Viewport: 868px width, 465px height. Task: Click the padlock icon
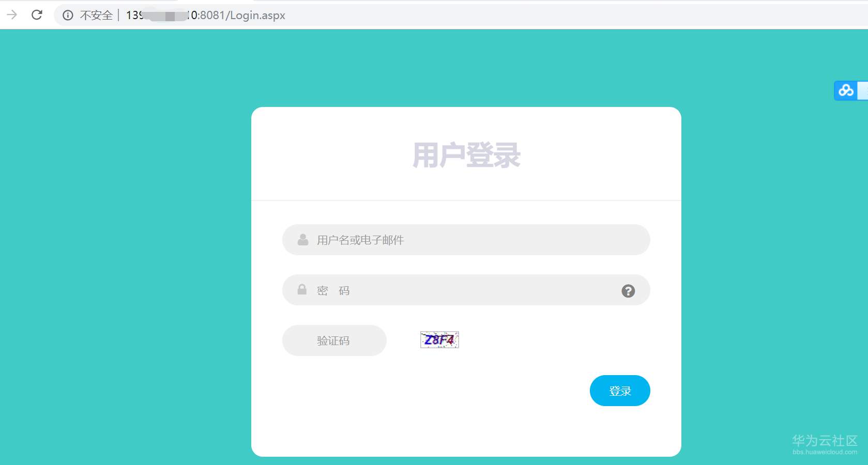[x=302, y=289]
